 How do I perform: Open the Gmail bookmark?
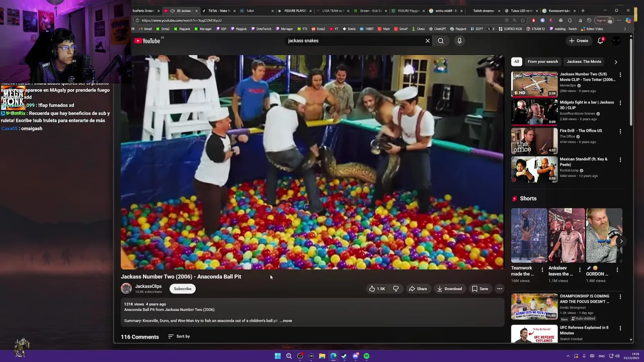click(x=145, y=29)
